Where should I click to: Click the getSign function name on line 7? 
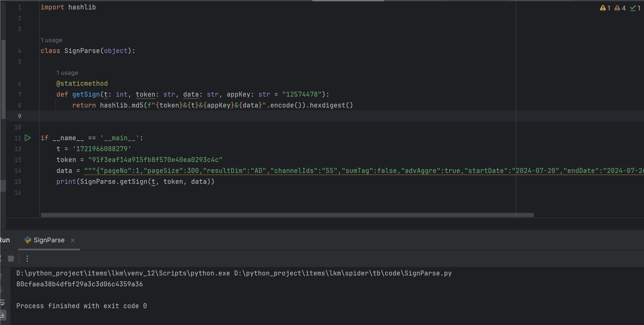tap(86, 94)
